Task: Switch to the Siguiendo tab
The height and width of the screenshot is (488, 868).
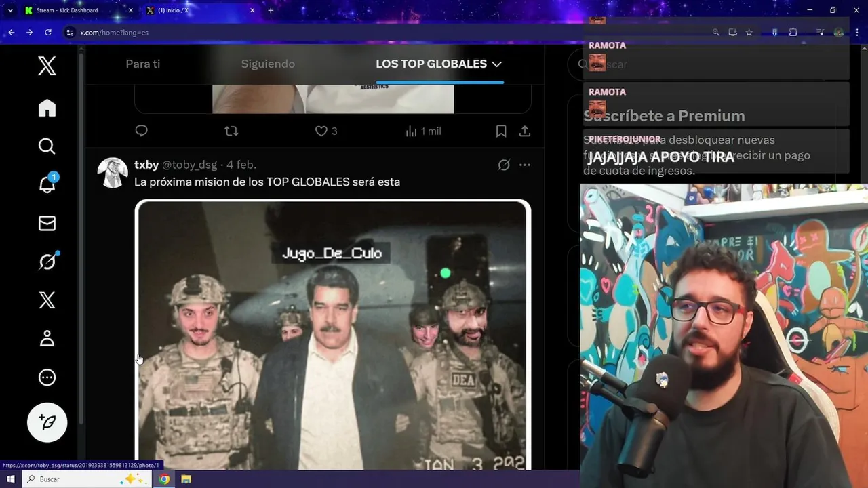Action: (x=268, y=64)
